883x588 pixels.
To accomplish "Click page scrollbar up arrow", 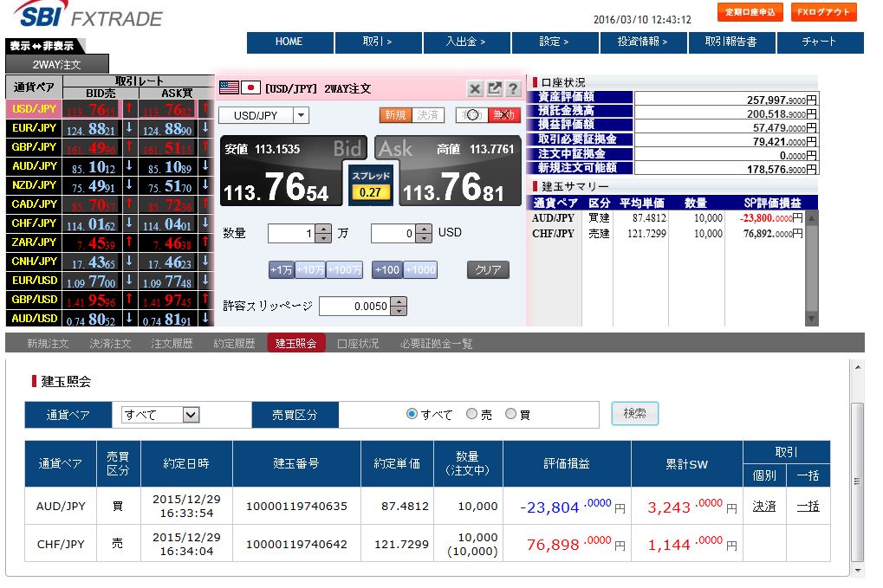I will coord(858,367).
